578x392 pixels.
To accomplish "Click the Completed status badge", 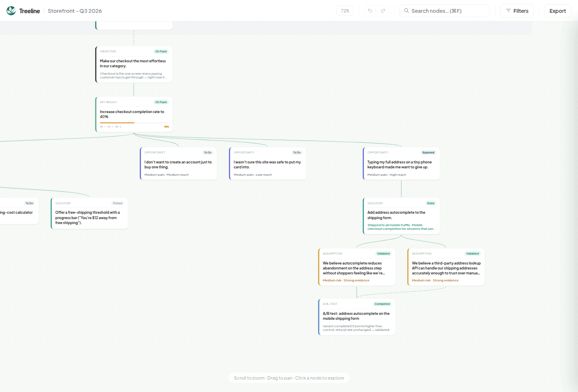I will [x=382, y=304].
